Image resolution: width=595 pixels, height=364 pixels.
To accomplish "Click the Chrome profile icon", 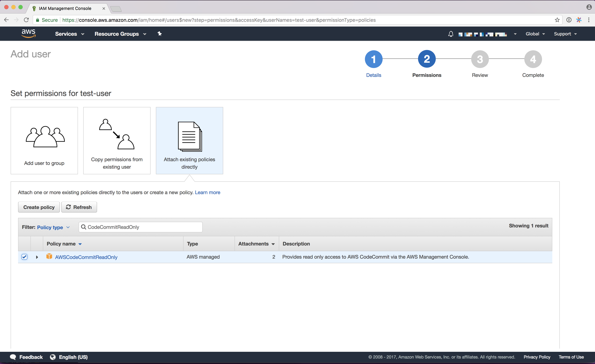I will tap(589, 7).
